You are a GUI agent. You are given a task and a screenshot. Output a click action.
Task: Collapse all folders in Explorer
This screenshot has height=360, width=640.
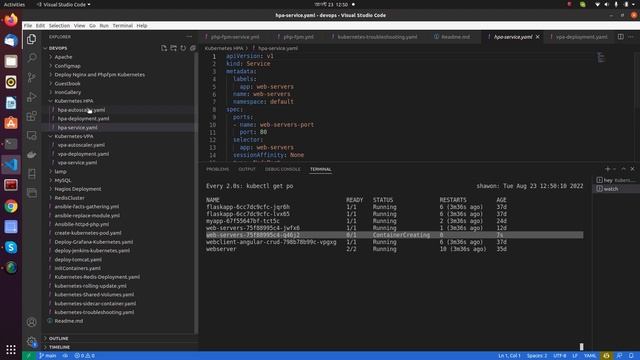pos(193,48)
